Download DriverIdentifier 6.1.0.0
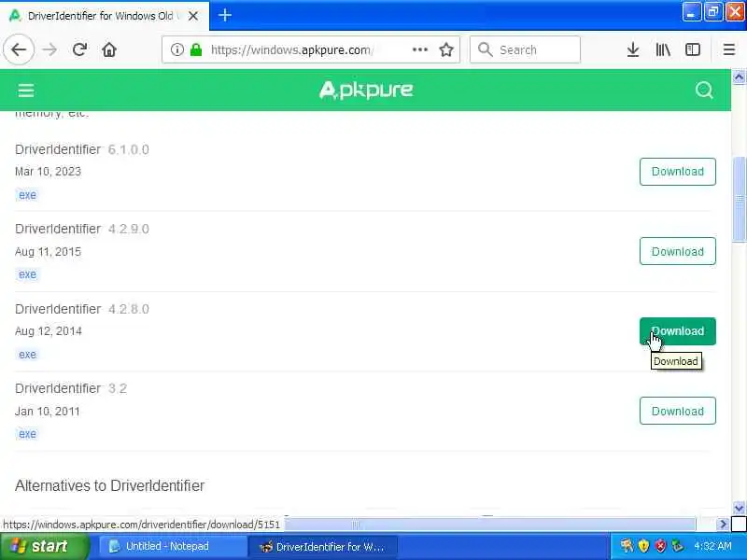This screenshot has height=560, width=747. pyautogui.click(x=678, y=172)
